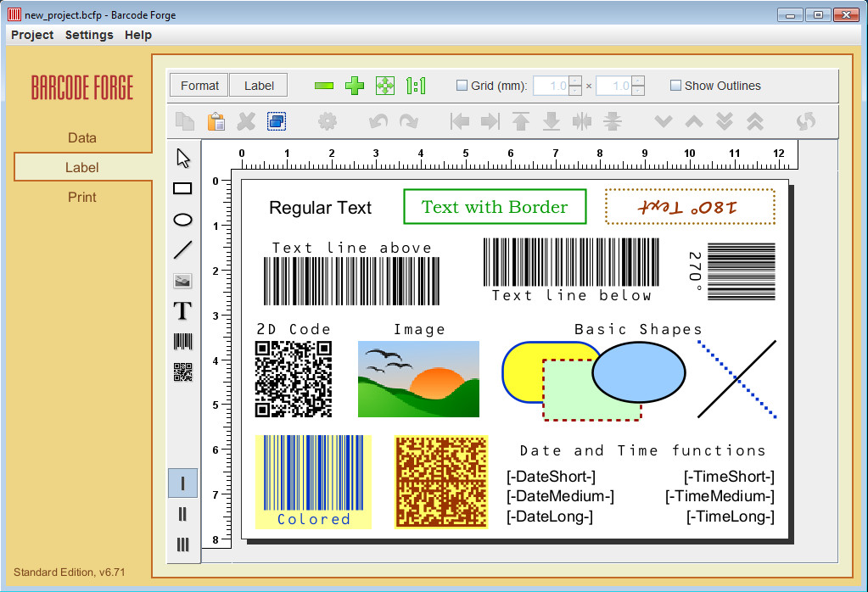This screenshot has width=868, height=592.
Task: Switch to the Data section
Action: click(x=82, y=137)
